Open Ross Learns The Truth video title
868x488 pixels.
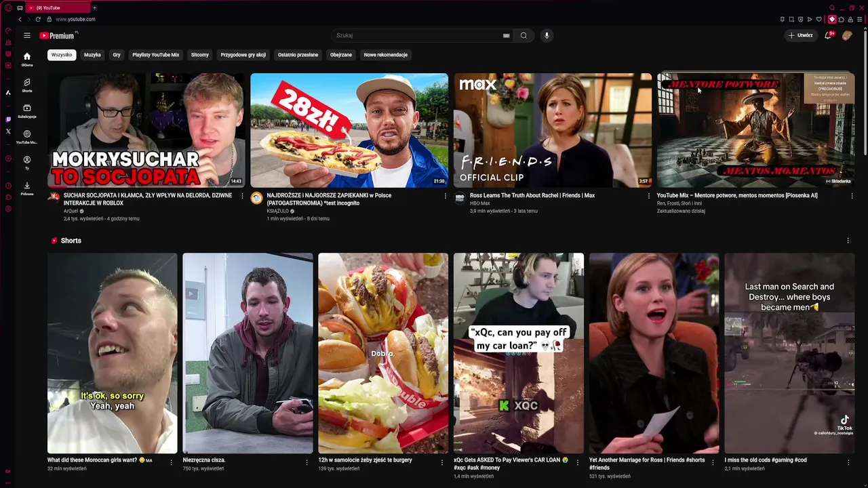[x=532, y=195]
